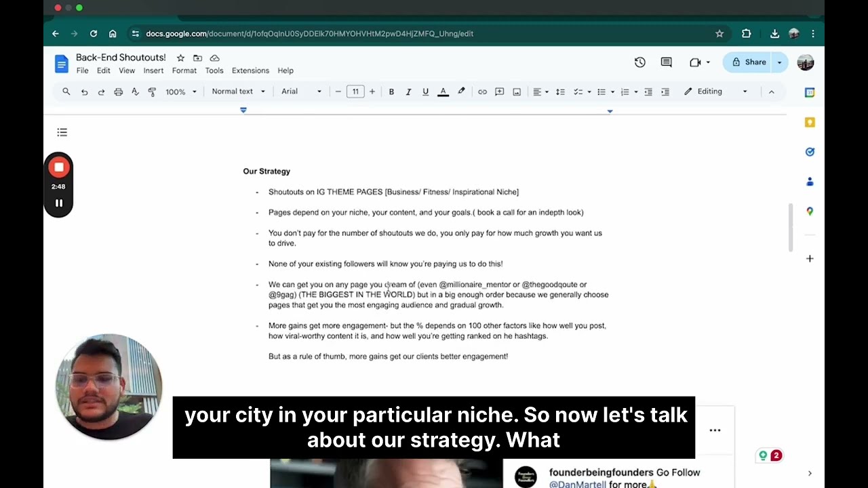Open version history clock icon

(x=639, y=62)
